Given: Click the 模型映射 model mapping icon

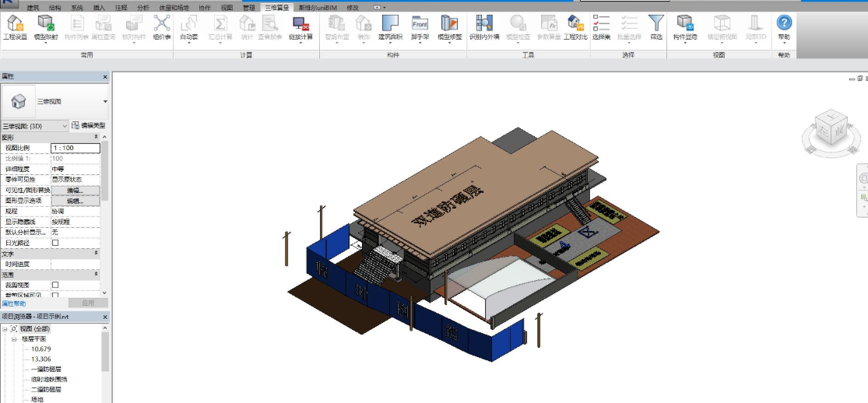Looking at the screenshot, I should coord(45,23).
